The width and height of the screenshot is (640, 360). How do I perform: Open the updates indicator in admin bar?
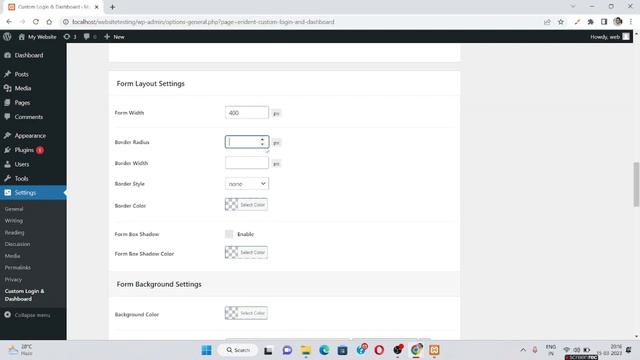(x=70, y=37)
